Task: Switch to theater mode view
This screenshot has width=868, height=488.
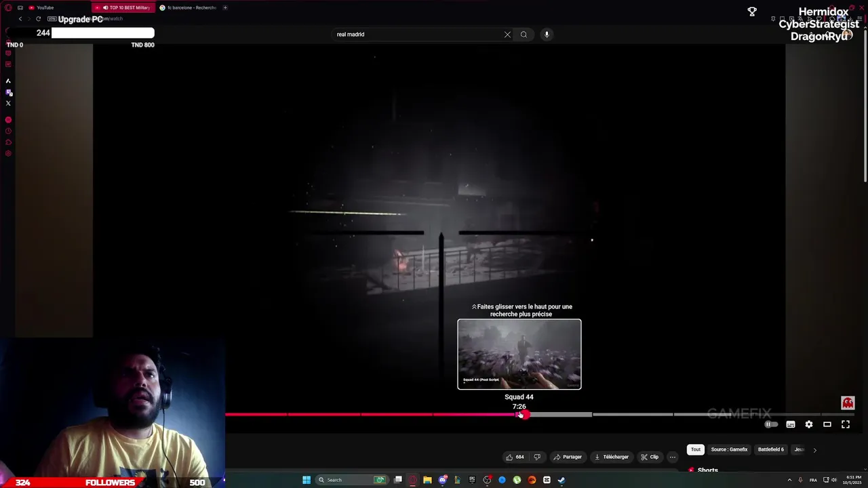Action: tap(827, 424)
